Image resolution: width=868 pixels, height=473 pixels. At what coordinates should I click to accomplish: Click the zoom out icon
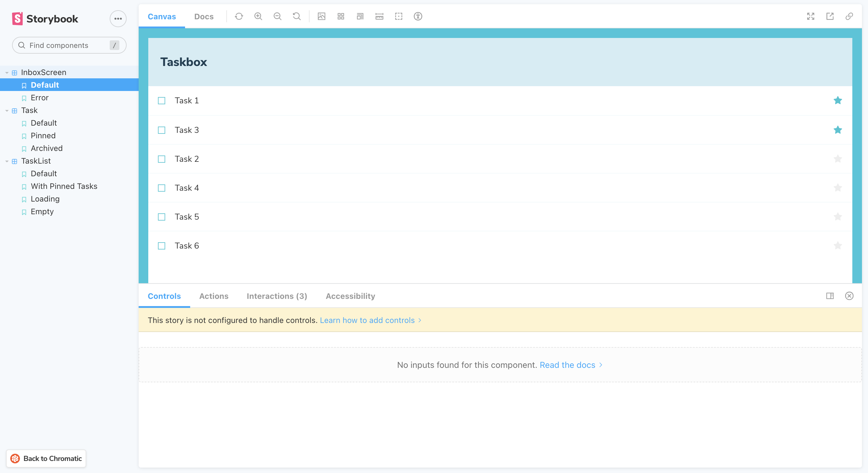[x=277, y=16]
